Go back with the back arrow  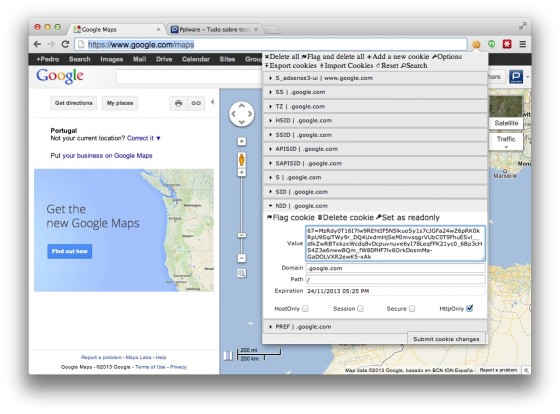pyautogui.click(x=37, y=44)
